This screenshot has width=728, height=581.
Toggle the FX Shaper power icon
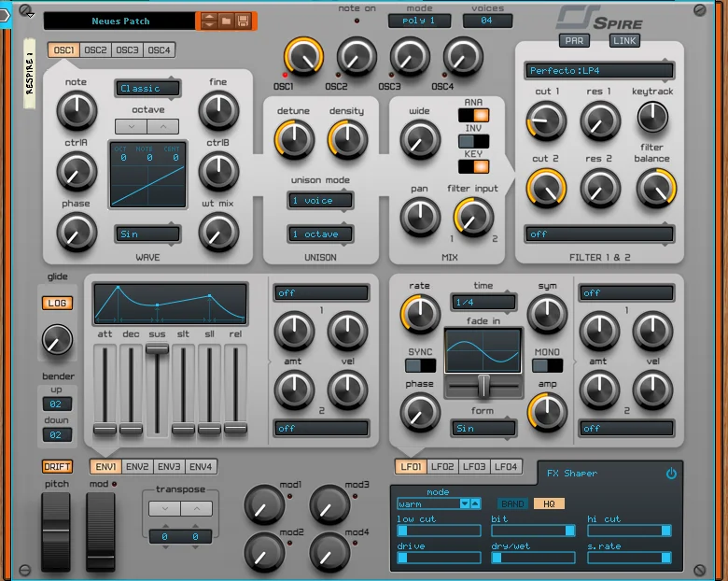[671, 474]
